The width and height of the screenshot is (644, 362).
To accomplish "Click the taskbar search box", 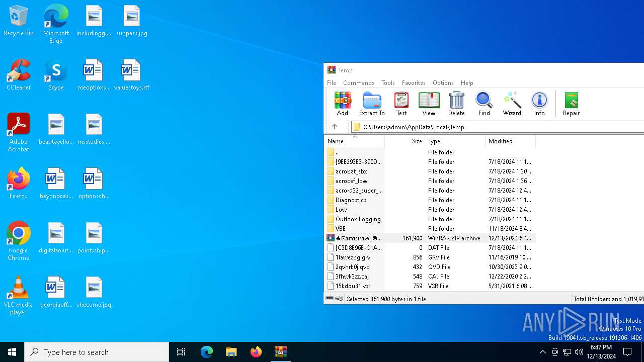I will [x=97, y=352].
